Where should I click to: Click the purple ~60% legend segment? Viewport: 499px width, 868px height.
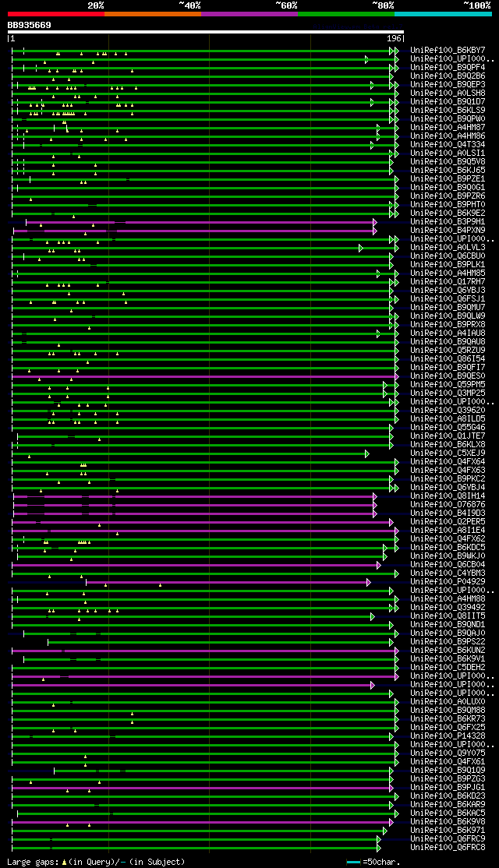(249, 13)
